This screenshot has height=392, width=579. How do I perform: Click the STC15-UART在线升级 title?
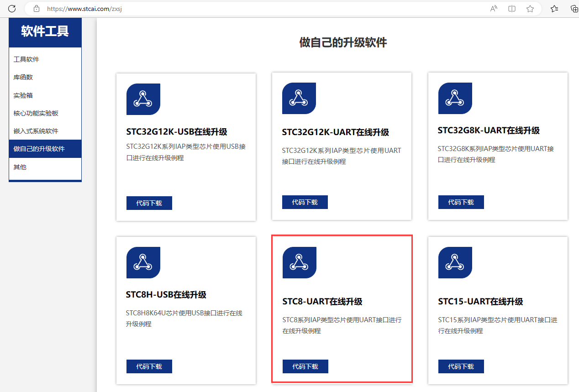[480, 302]
